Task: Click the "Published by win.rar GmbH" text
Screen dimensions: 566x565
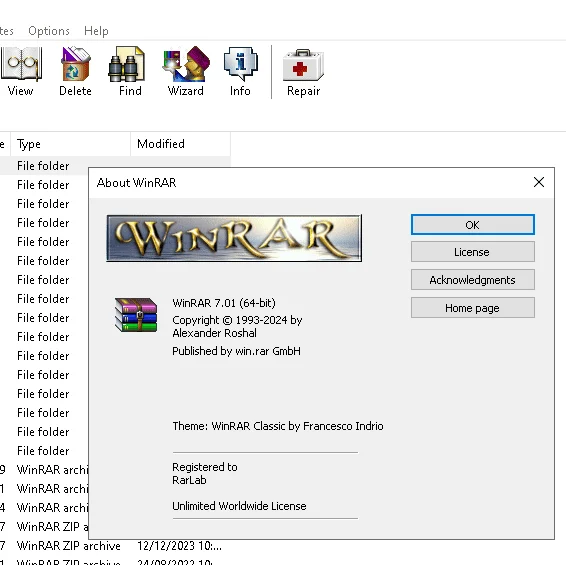Action: point(236,351)
